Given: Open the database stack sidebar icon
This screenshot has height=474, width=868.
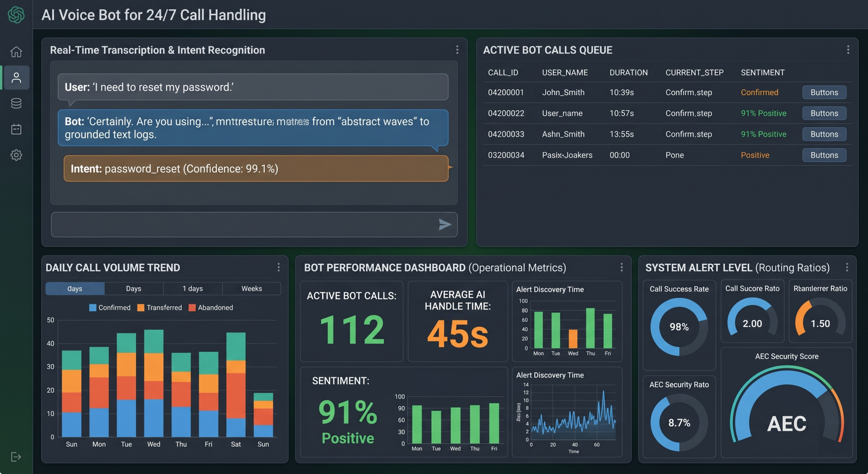Looking at the screenshot, I should [16, 103].
